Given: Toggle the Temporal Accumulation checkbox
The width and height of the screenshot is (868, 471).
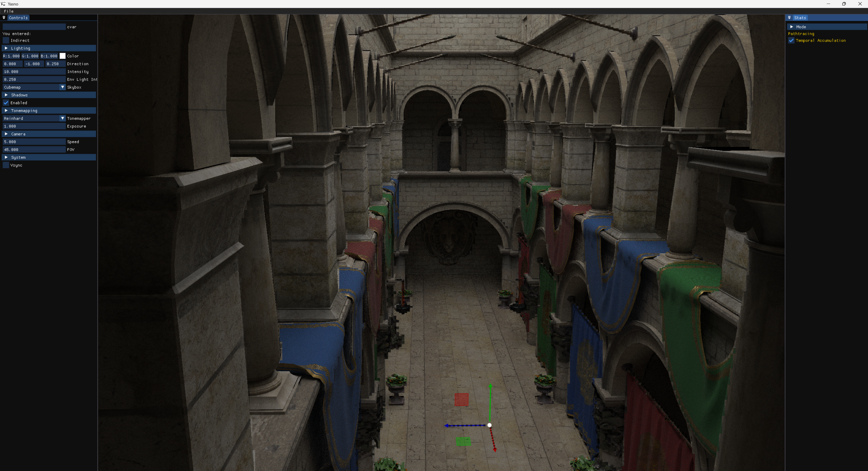Looking at the screenshot, I should click(x=791, y=40).
